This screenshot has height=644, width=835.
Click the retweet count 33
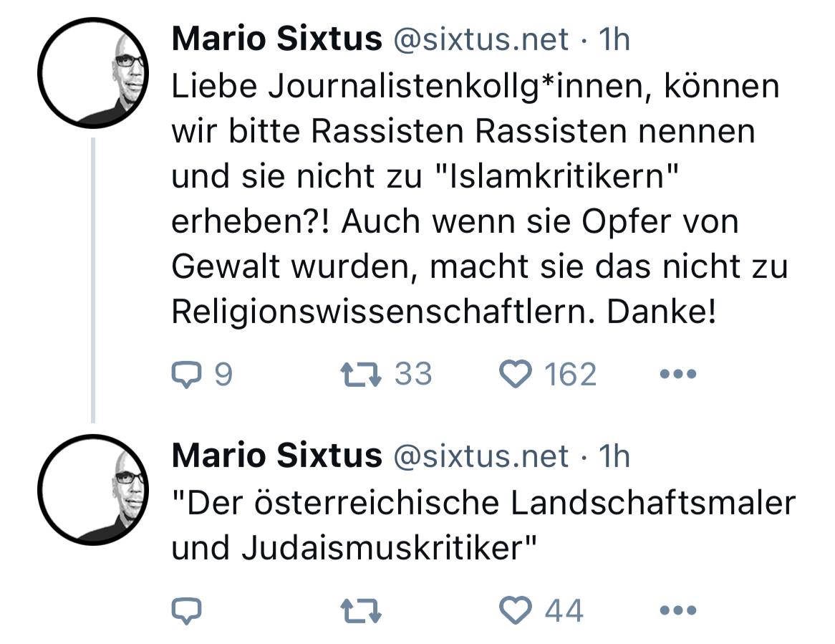click(412, 373)
